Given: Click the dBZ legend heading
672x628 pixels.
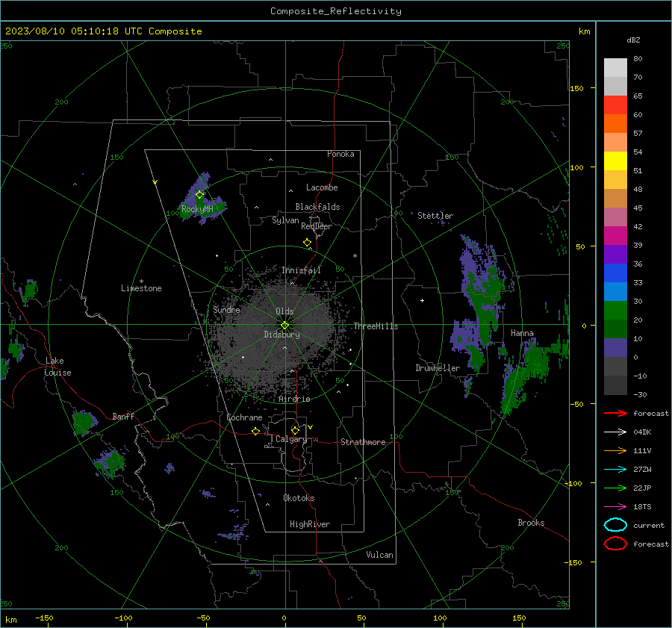Looking at the screenshot, I should pyautogui.click(x=633, y=40).
